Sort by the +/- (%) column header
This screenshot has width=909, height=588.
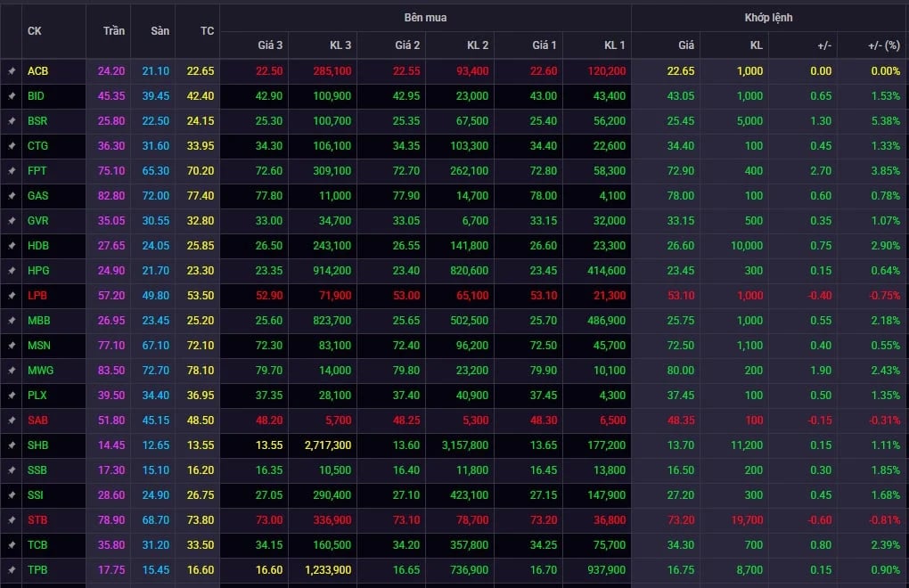[x=883, y=45]
